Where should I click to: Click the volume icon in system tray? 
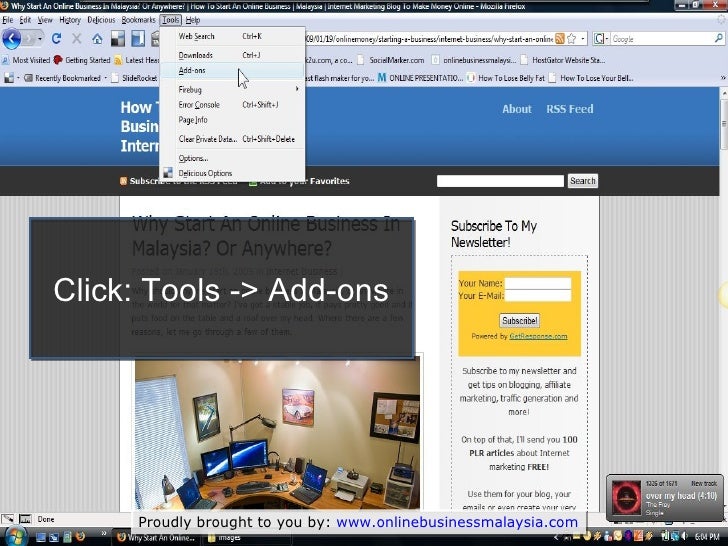tap(685, 537)
